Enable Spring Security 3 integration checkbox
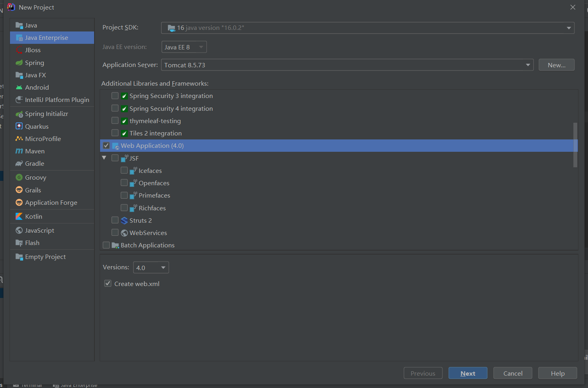 (115, 96)
